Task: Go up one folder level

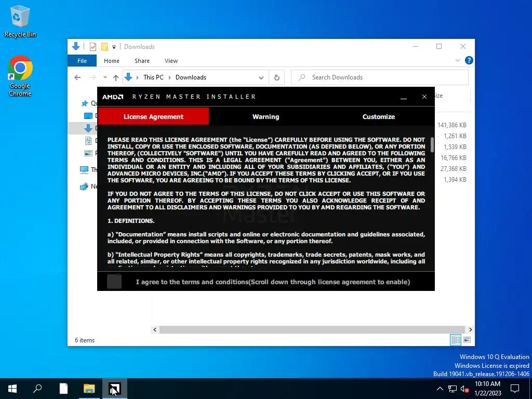Action: pyautogui.click(x=116, y=78)
